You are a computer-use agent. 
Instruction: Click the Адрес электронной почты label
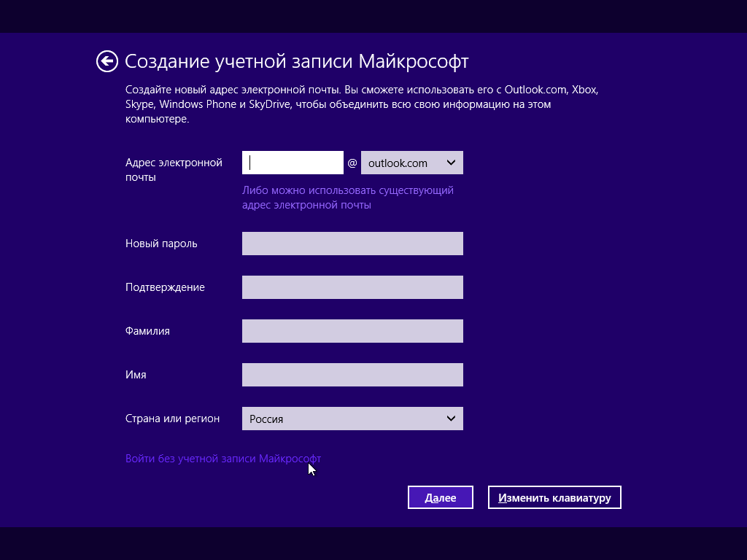coord(174,170)
